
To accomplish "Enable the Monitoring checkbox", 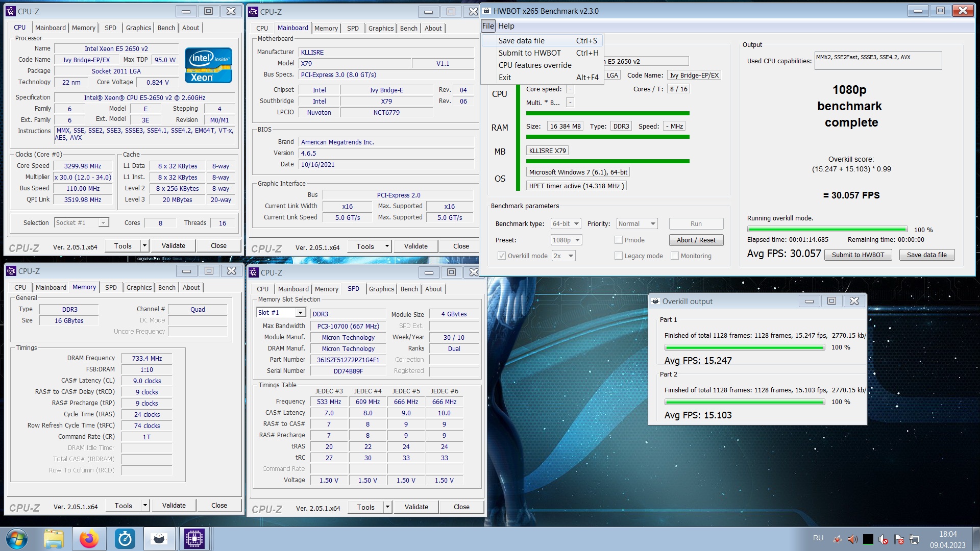I will tap(675, 256).
